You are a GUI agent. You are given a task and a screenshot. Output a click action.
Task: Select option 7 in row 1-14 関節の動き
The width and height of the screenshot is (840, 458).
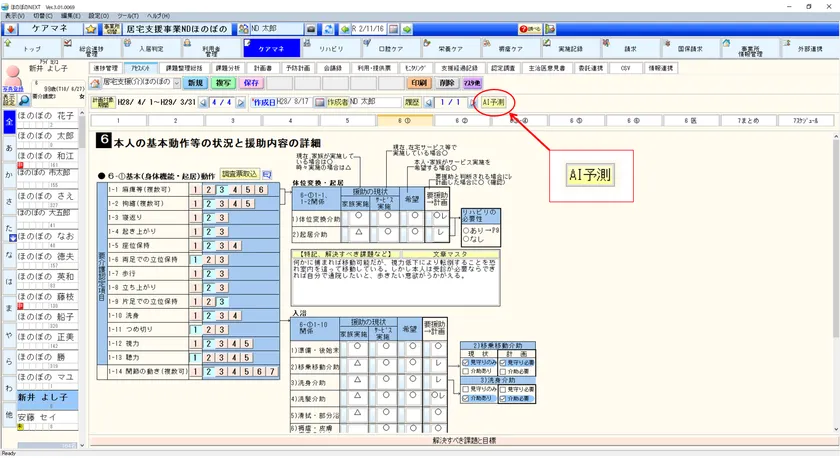point(272,371)
